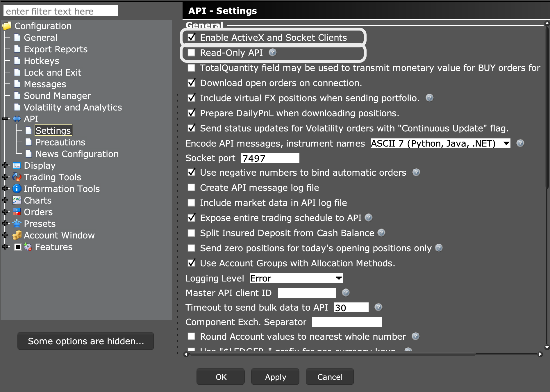The height and width of the screenshot is (392, 550).
Task: Open help for negative numbers binding option
Action: [x=416, y=172]
